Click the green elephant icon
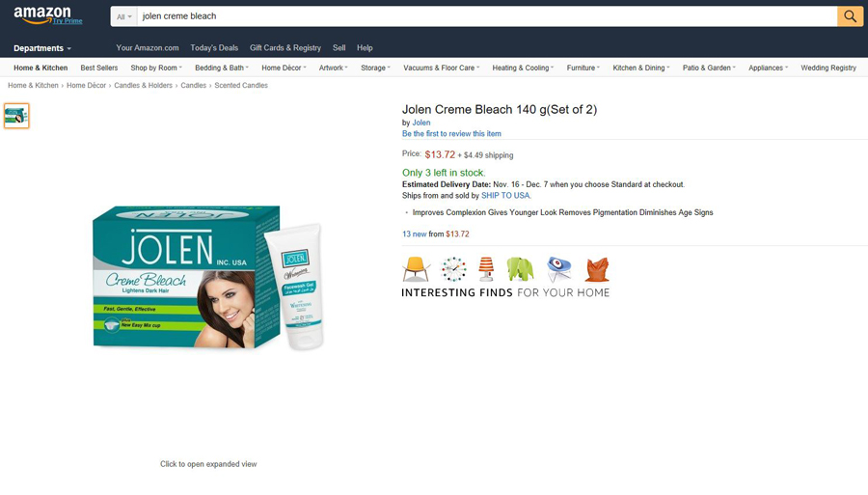 coord(521,269)
